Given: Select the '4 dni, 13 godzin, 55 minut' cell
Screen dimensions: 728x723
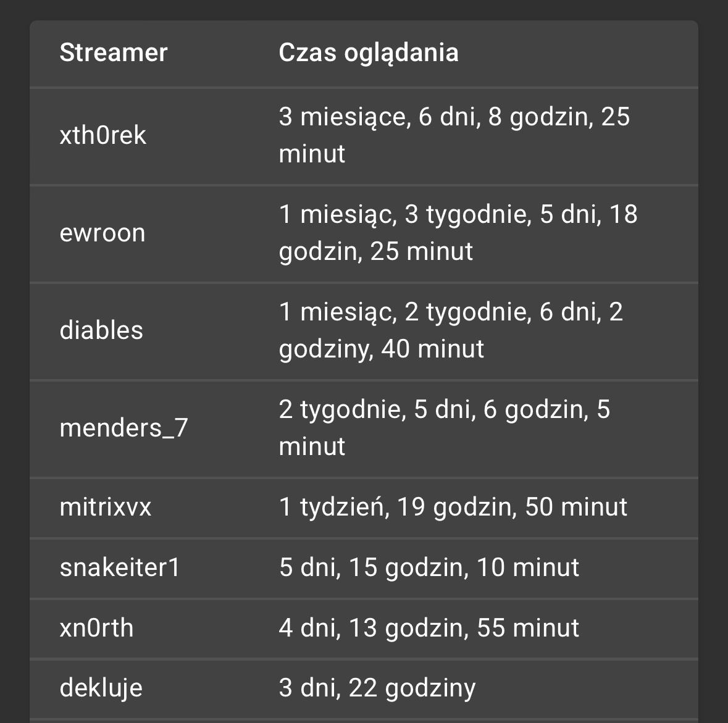Looking at the screenshot, I should (429, 628).
